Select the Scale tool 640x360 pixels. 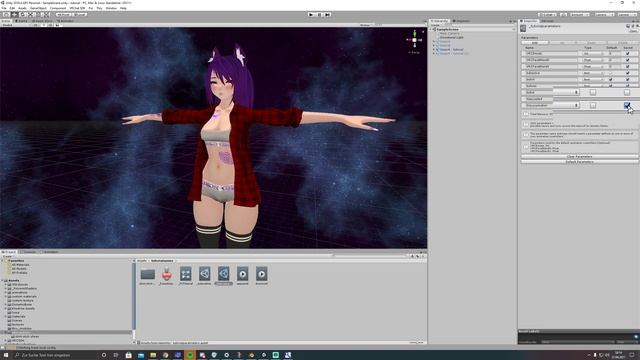[30, 14]
